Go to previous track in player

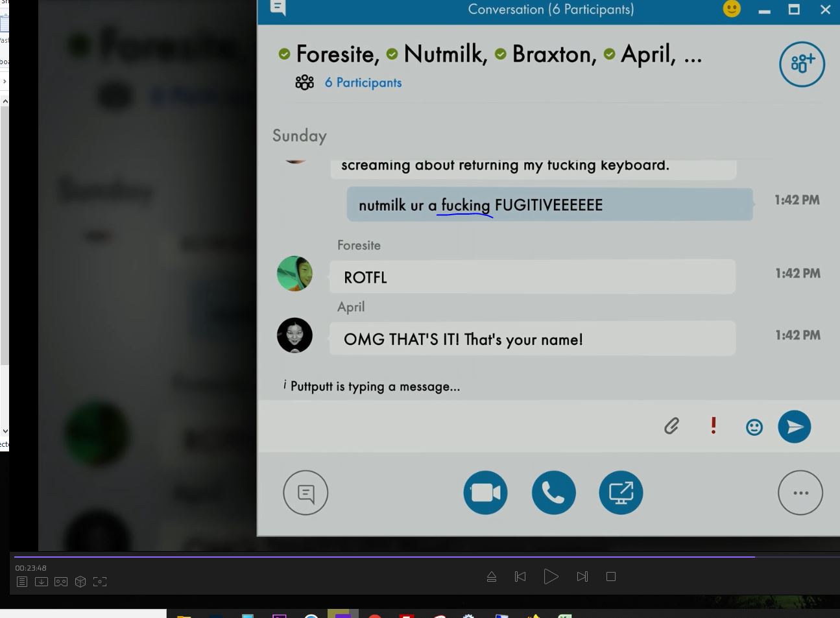[x=520, y=576]
